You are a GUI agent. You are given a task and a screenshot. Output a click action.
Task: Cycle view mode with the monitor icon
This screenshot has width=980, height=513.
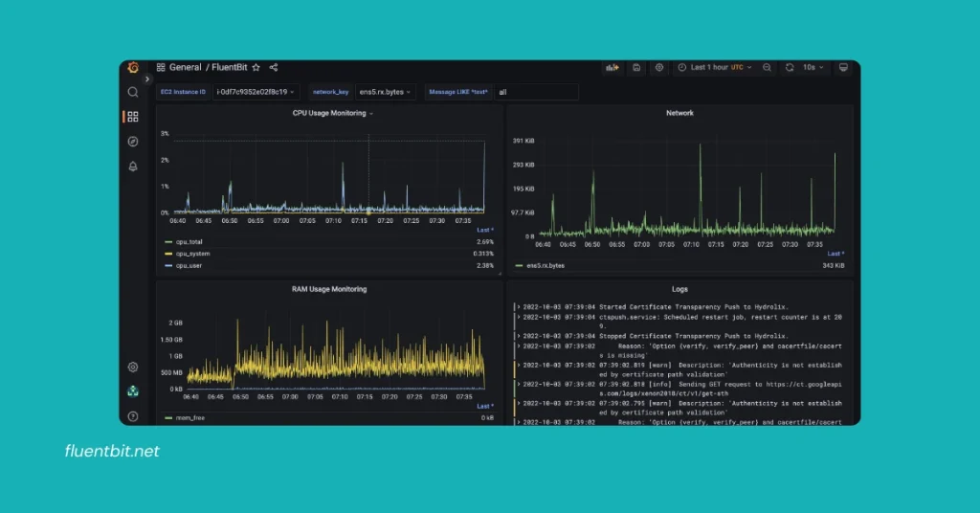pos(843,68)
